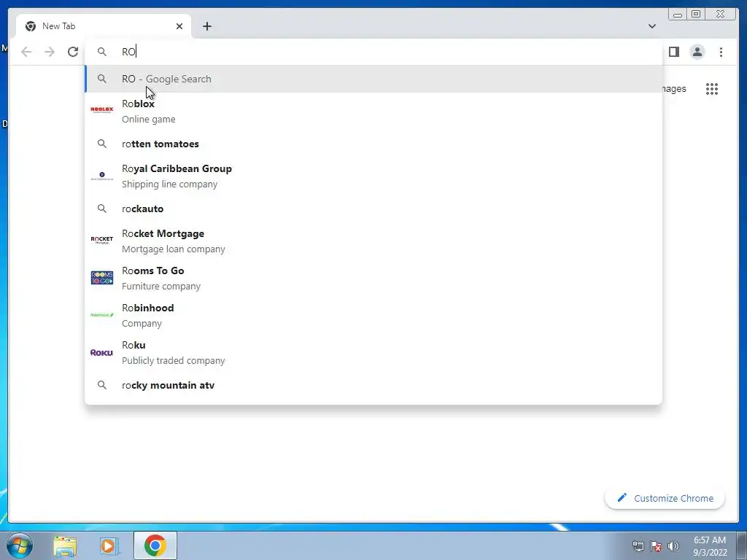Launch Windows Media Player from taskbar
Viewport: 747px width, 560px height.
point(109,546)
